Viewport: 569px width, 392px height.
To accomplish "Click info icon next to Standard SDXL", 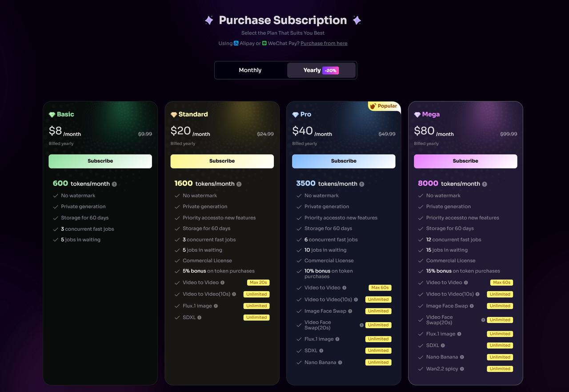I will point(199,317).
